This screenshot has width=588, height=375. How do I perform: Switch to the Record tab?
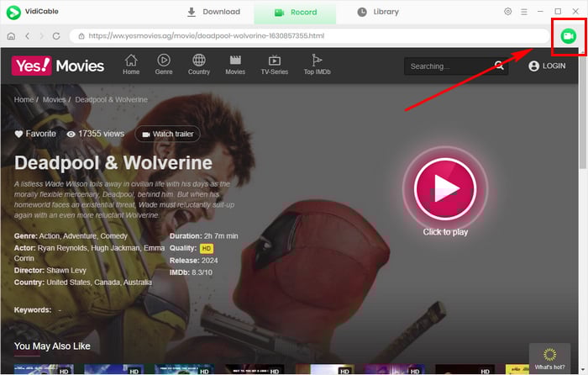[296, 13]
